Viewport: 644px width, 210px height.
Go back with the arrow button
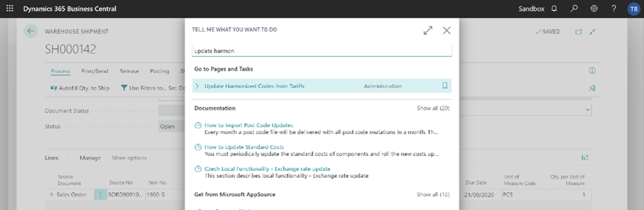click(31, 31)
